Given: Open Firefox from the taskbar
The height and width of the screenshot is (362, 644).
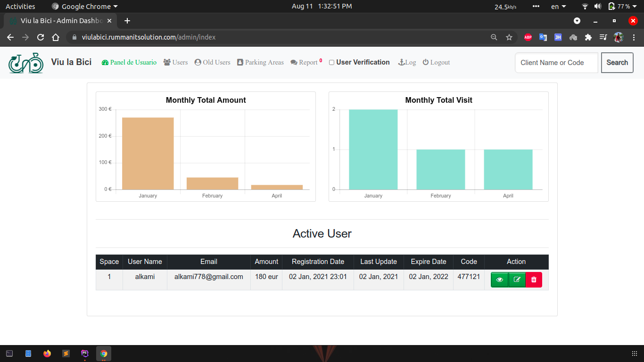Looking at the screenshot, I should click(47, 354).
